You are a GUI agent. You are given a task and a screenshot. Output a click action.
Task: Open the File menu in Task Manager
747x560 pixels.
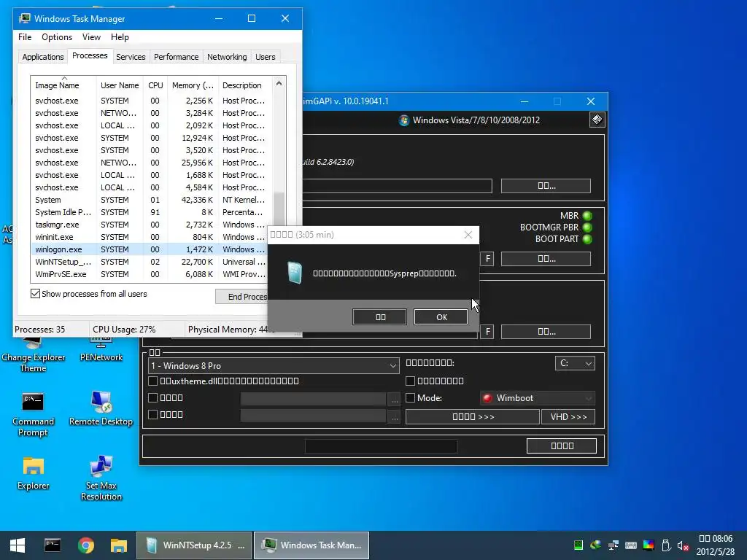[x=25, y=37]
